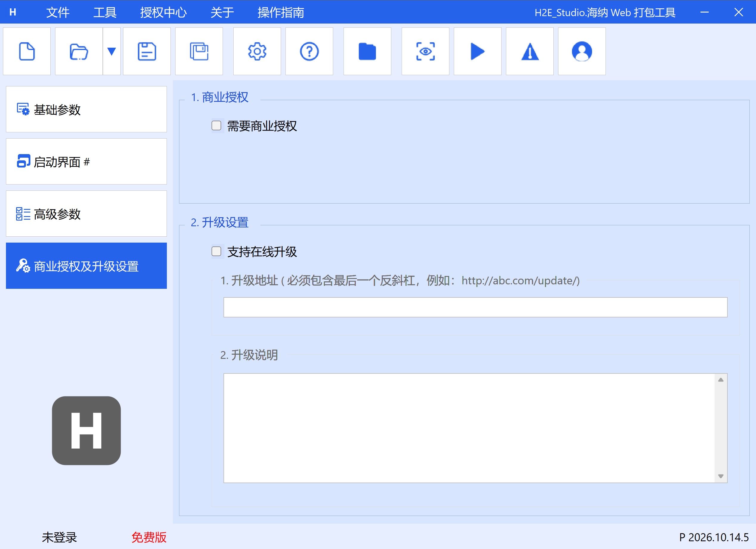Click the red 免费版 status label

click(x=149, y=537)
